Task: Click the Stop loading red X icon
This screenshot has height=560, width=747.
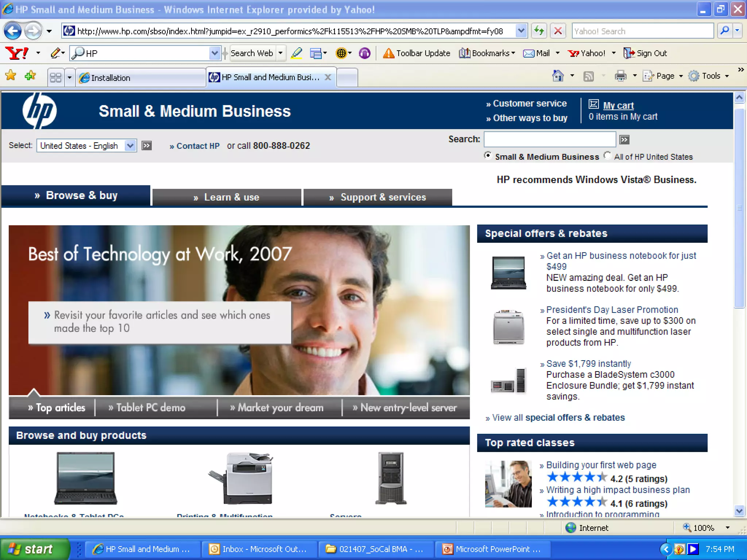Action: pyautogui.click(x=558, y=31)
